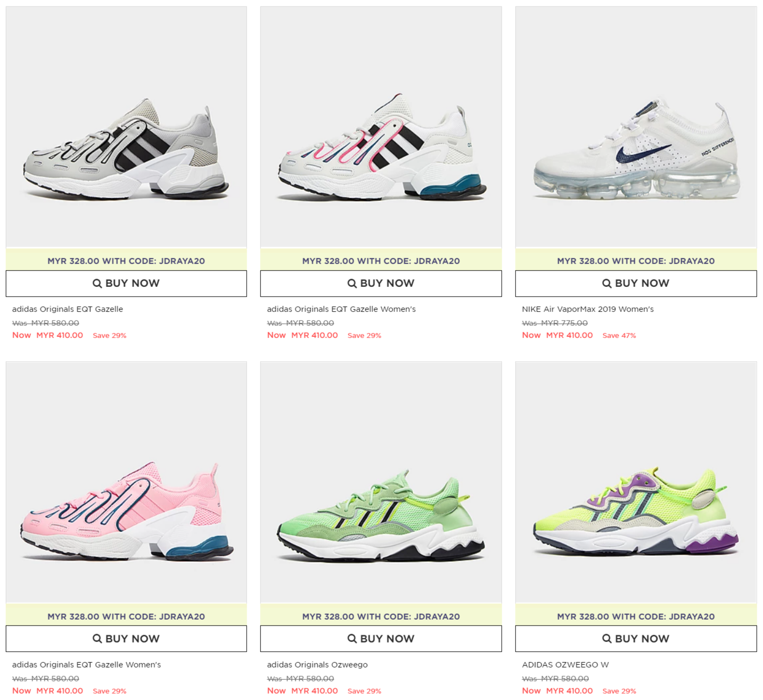This screenshot has height=700, width=763.
Task: Open the neon yellow Ozweego shoe image
Action: coord(636,482)
